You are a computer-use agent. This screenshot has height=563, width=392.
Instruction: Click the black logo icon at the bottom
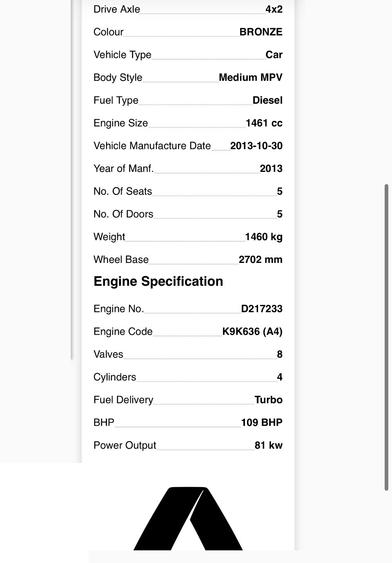188,518
